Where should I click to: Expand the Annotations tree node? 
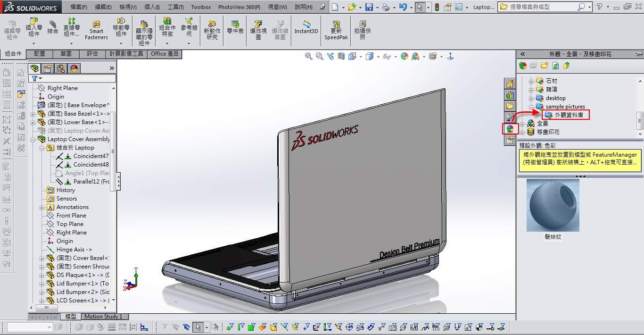click(x=42, y=207)
